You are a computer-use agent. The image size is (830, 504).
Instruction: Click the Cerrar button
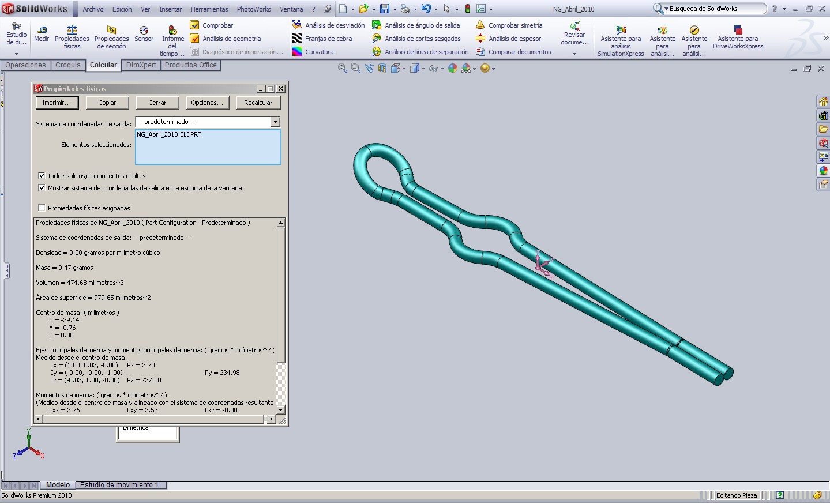click(157, 103)
